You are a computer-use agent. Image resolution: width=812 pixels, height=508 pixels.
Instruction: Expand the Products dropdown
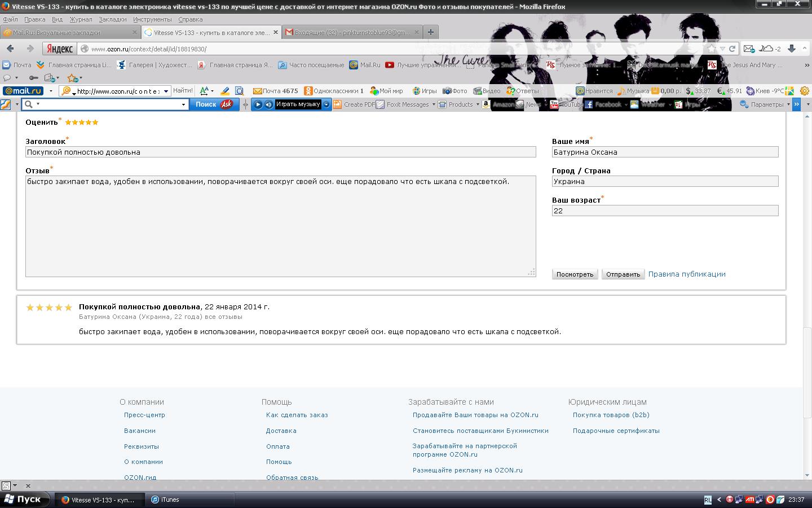[478, 104]
